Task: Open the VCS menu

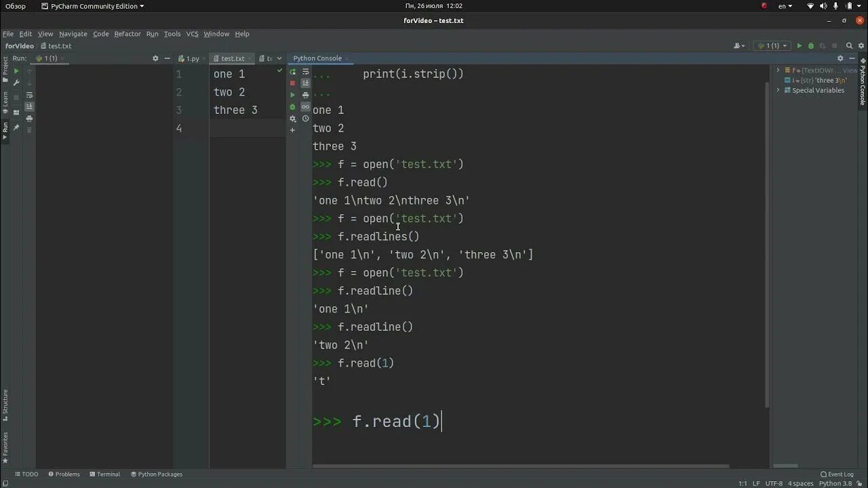Action: point(192,34)
